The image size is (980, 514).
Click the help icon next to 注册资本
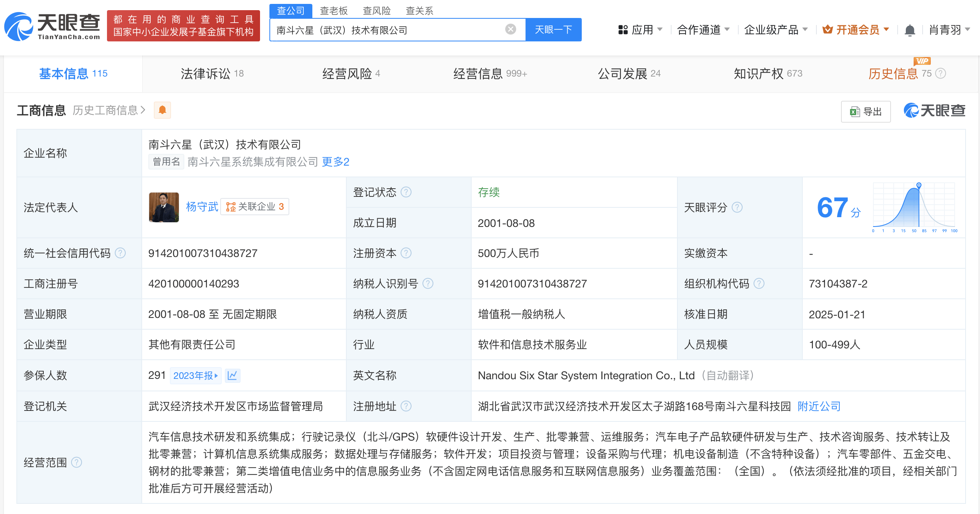click(407, 253)
